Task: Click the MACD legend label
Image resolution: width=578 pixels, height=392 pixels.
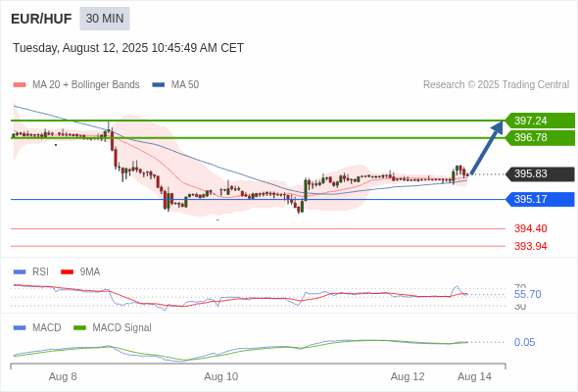Action: tap(47, 327)
